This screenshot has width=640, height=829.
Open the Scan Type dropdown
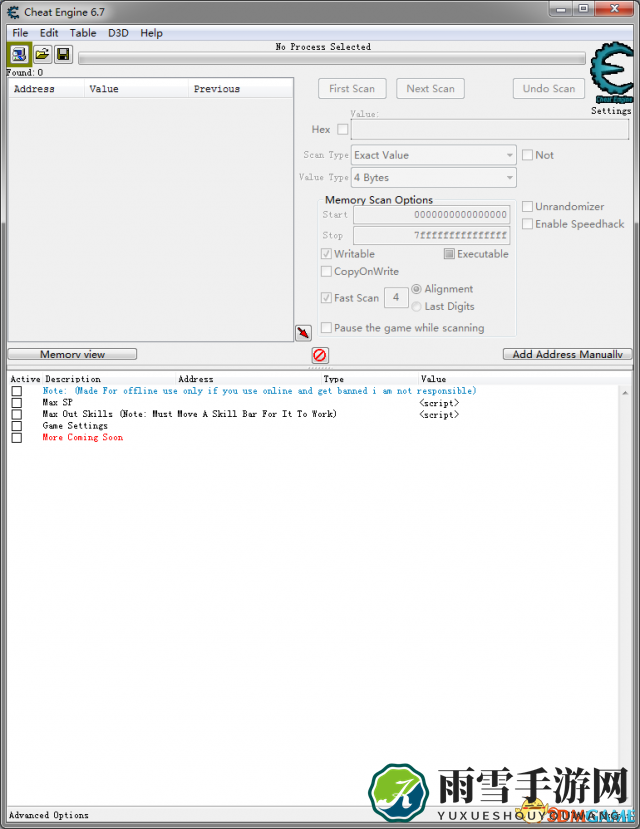pyautogui.click(x=433, y=155)
